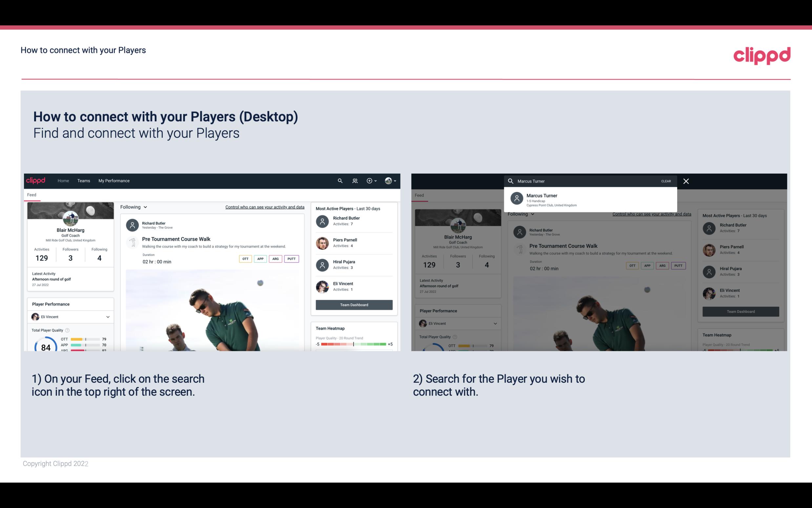Click the Team Dashboard button
812x508 pixels.
tap(354, 304)
